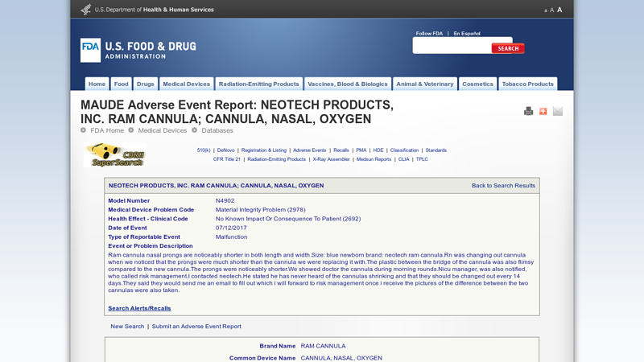
Task: Open the Classification link
Action: click(x=405, y=150)
